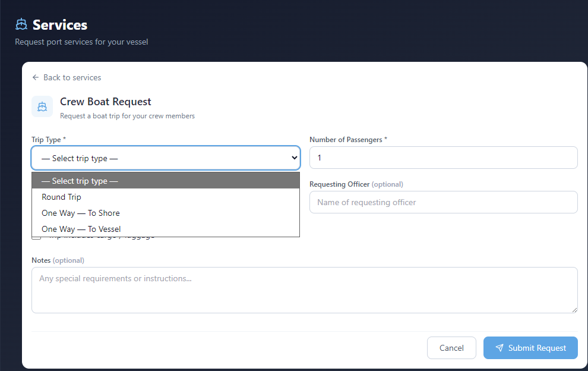Click the Number of Passengers label
Image resolution: width=588 pixels, height=371 pixels.
[x=348, y=140]
